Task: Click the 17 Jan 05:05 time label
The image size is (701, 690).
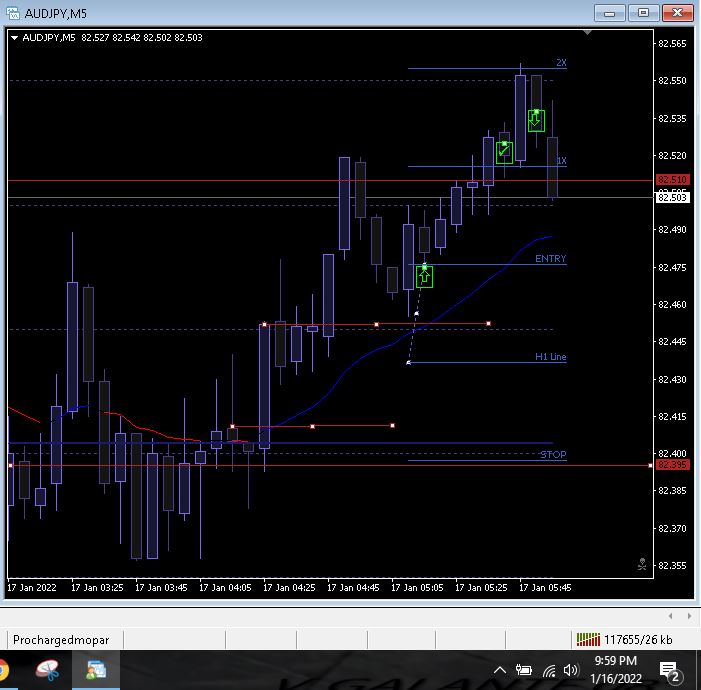Action: 417,588
